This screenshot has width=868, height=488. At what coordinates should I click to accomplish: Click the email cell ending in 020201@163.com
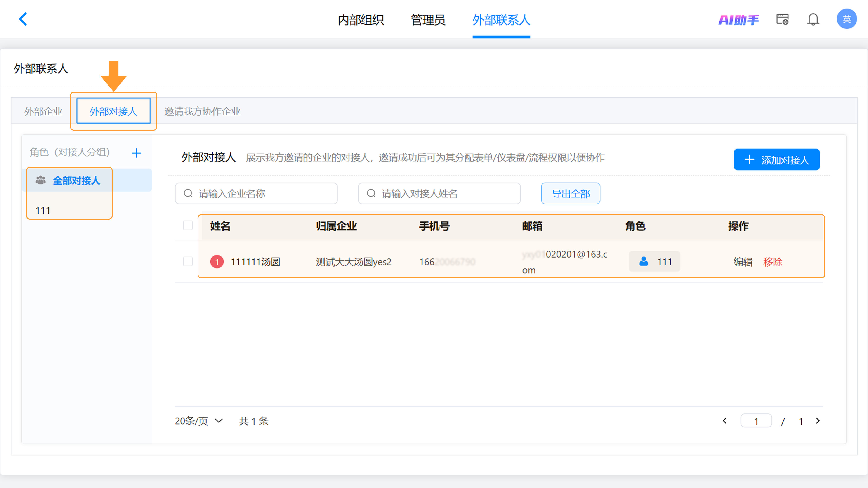click(x=565, y=262)
